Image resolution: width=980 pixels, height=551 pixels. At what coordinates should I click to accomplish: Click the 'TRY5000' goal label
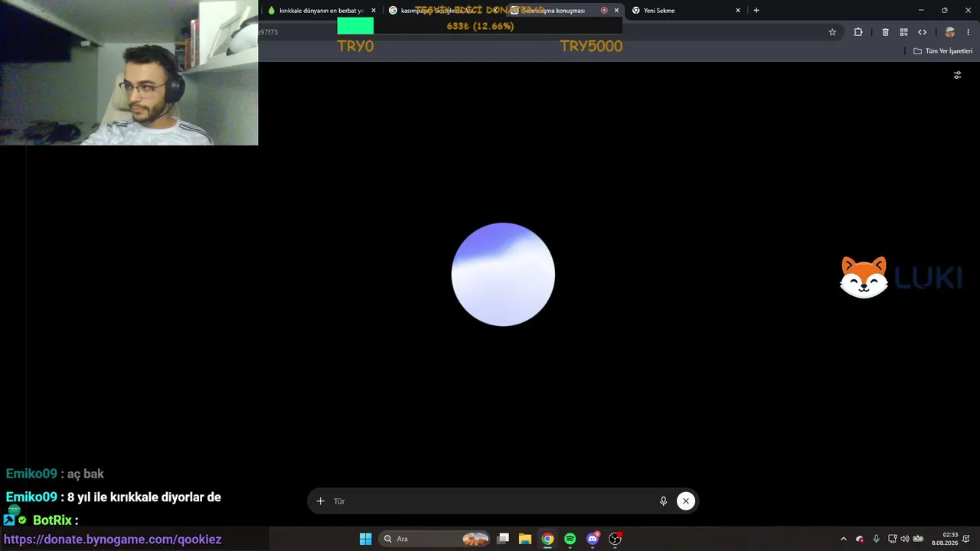coord(591,46)
